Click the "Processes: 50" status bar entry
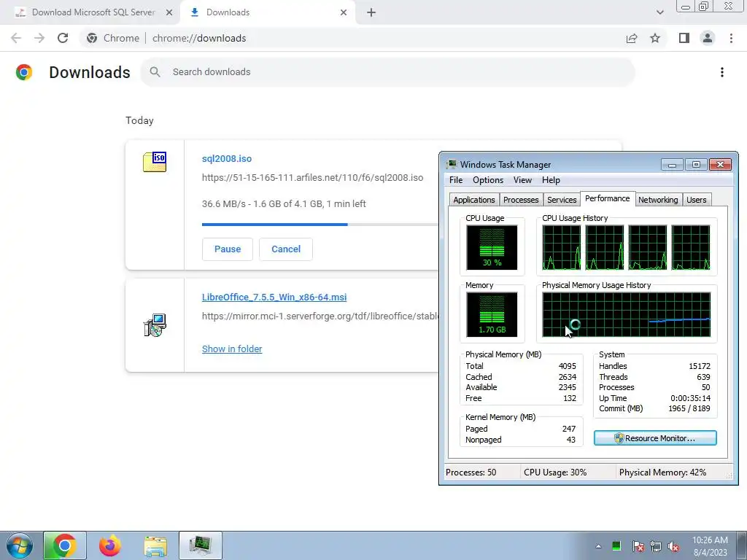The height and width of the screenshot is (560, 747). click(471, 472)
